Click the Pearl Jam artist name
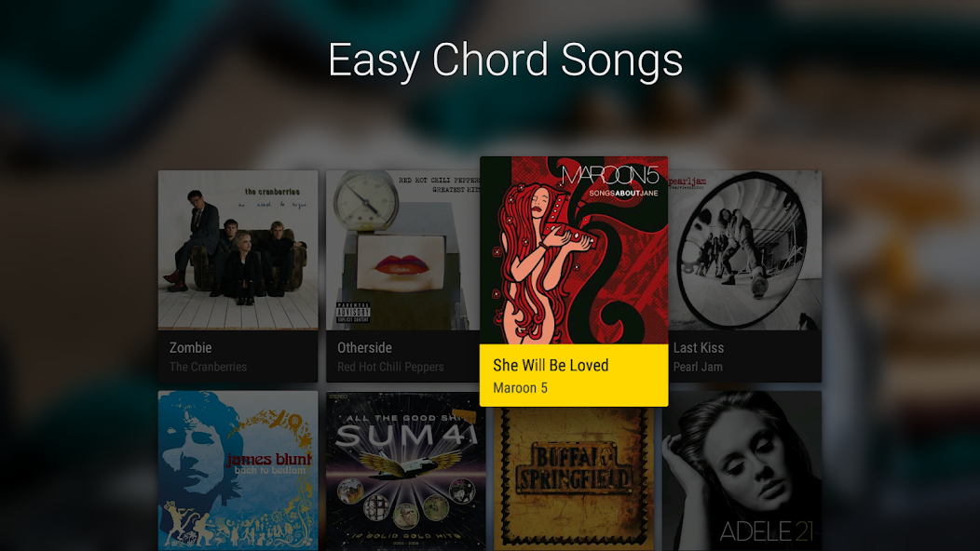This screenshot has height=551, width=980. click(698, 367)
